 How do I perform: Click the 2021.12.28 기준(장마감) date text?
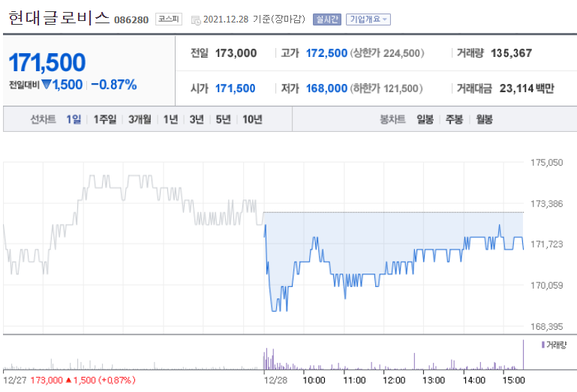coord(254,19)
